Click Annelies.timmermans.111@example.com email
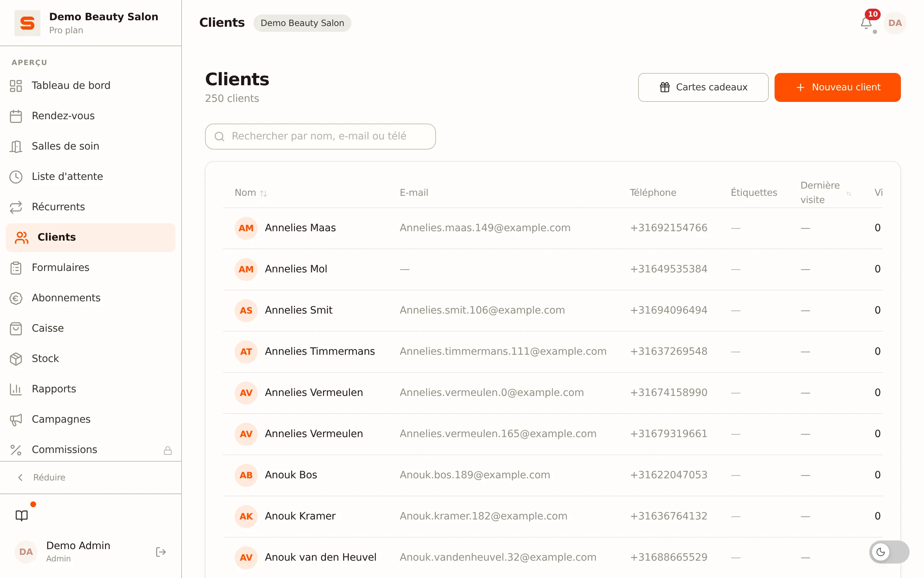This screenshot has height=578, width=924. (503, 351)
